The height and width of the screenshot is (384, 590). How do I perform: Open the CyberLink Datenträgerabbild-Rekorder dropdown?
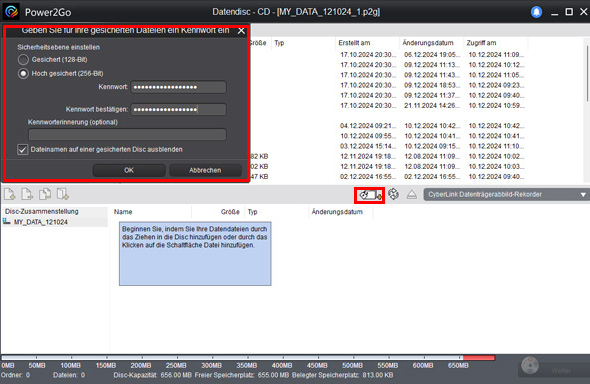[x=506, y=194]
